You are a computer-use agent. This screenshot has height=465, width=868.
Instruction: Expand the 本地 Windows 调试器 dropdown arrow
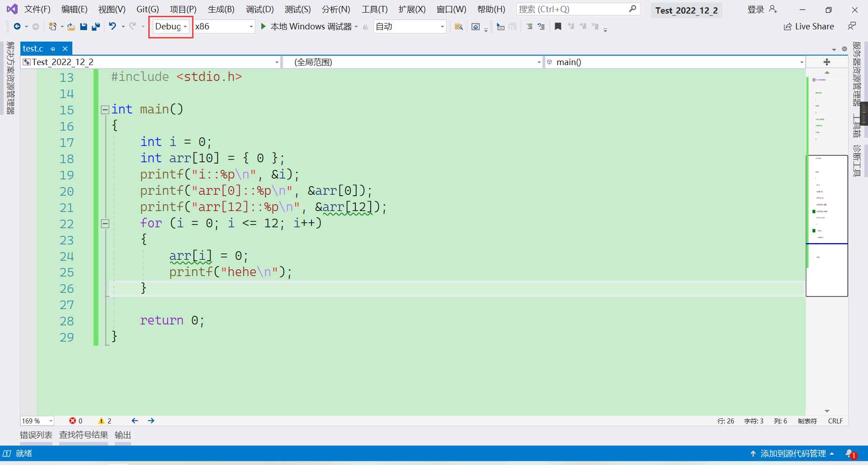pos(356,27)
